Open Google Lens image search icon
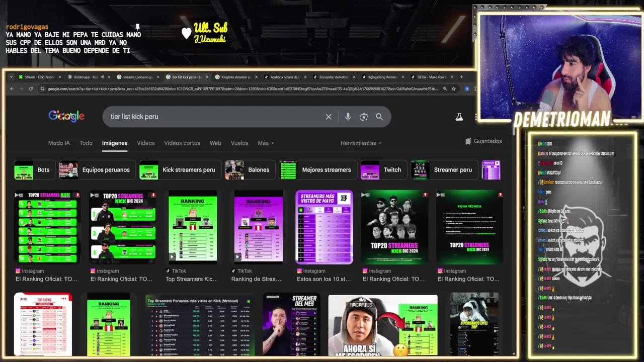Viewport: 644px width, 362px height. [364, 117]
